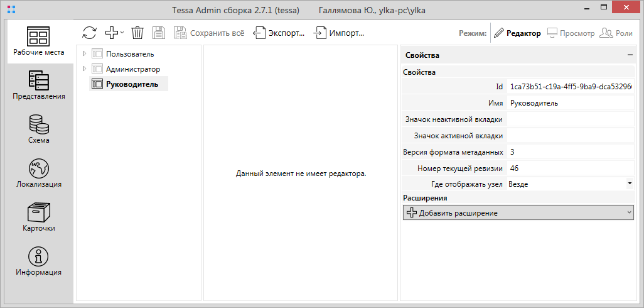Open the Карточки box section
Image resolution: width=644 pixels, height=308 pixels.
38,217
